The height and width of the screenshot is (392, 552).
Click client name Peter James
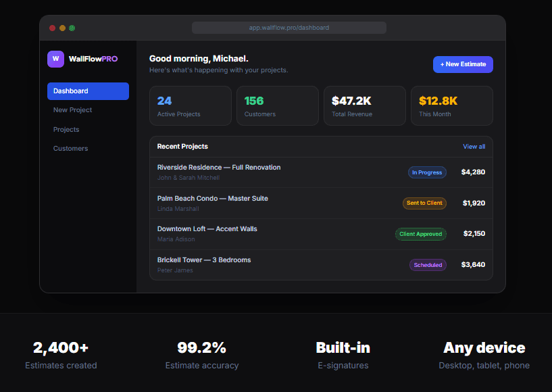(175, 270)
